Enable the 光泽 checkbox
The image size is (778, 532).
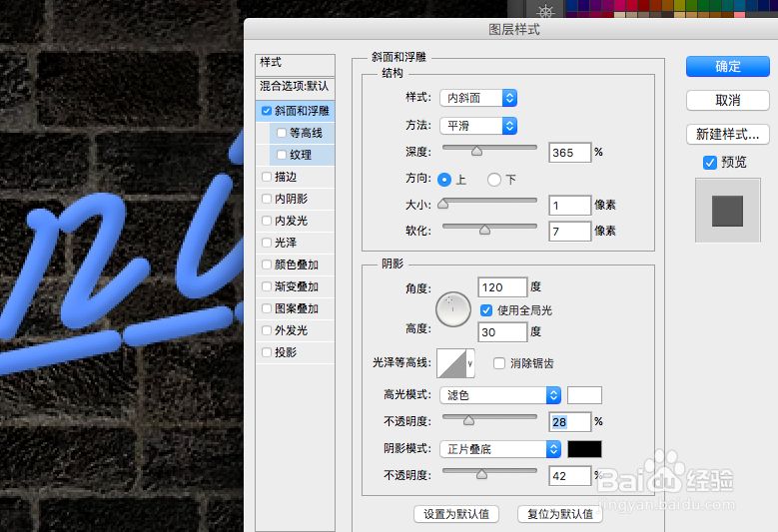point(267,243)
